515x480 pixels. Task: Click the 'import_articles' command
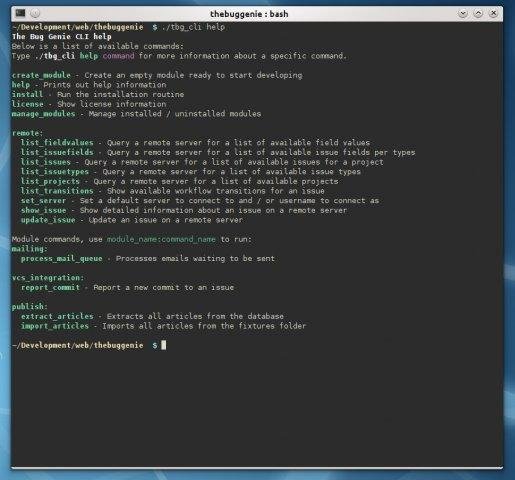[55, 326]
